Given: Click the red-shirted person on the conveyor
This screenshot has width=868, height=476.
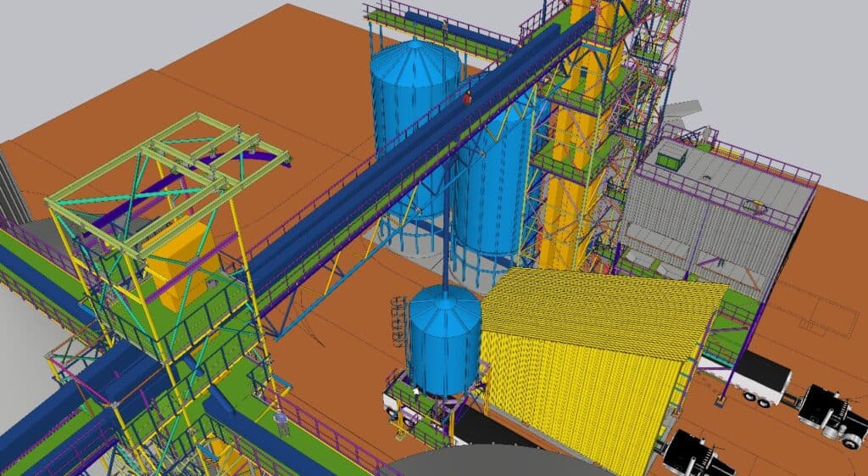Looking at the screenshot, I should (x=466, y=98).
